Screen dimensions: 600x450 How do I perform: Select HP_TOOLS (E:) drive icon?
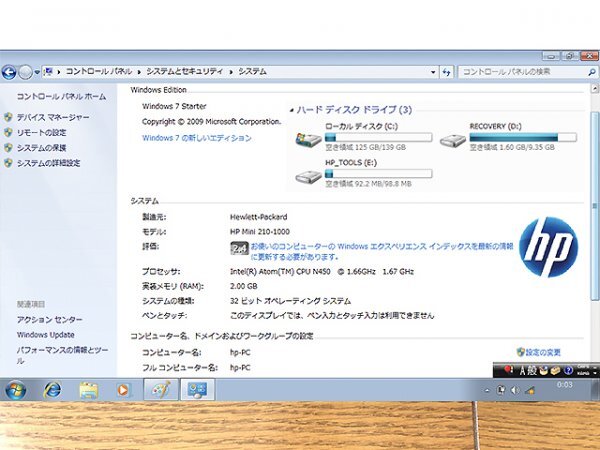tap(308, 177)
